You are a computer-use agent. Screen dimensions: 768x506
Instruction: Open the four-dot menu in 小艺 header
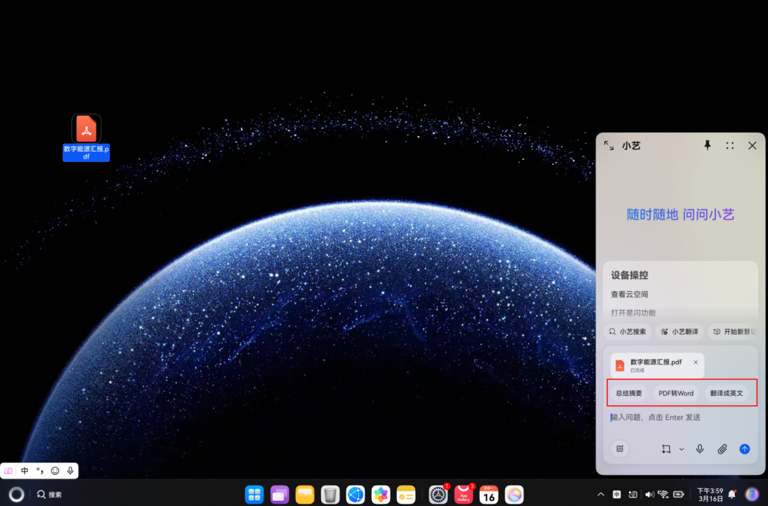coord(730,145)
